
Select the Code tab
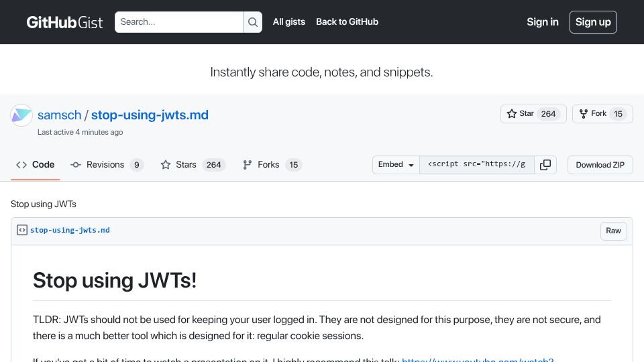click(x=36, y=165)
